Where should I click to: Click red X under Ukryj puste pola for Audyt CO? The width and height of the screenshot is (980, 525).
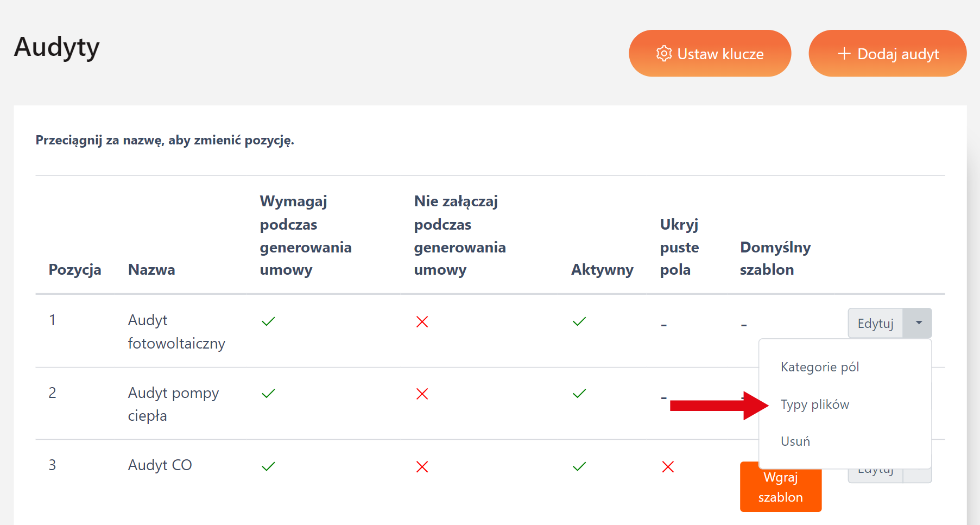668,467
